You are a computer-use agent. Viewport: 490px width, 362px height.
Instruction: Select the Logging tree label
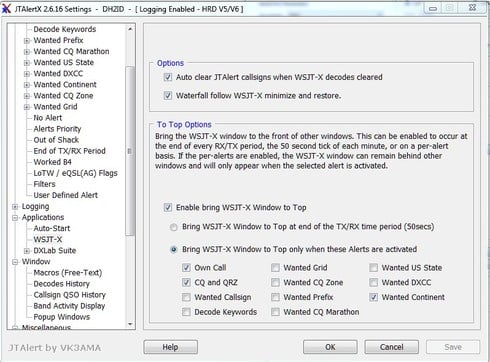[35, 206]
